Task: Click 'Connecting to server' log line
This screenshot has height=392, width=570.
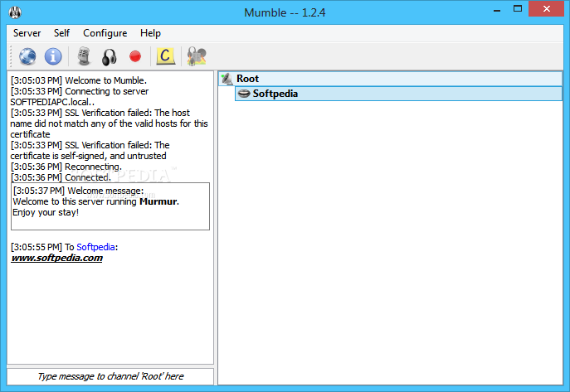Action: click(x=106, y=91)
